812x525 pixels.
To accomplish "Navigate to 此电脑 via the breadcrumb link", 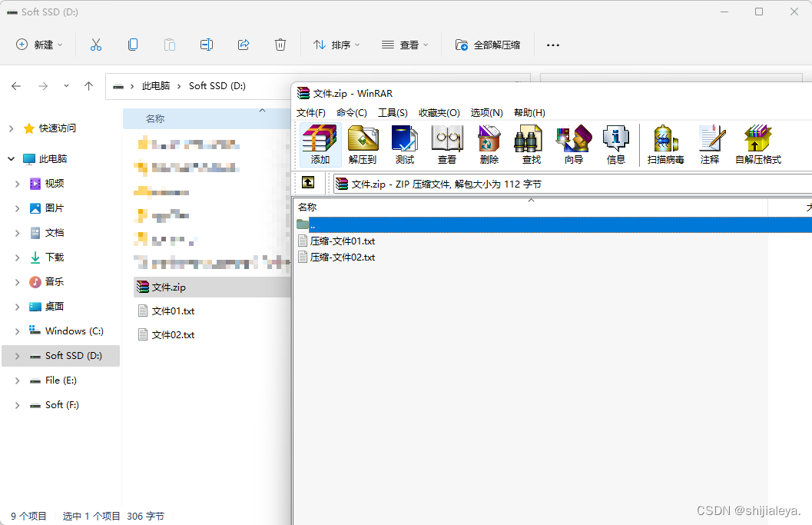I will point(157,85).
